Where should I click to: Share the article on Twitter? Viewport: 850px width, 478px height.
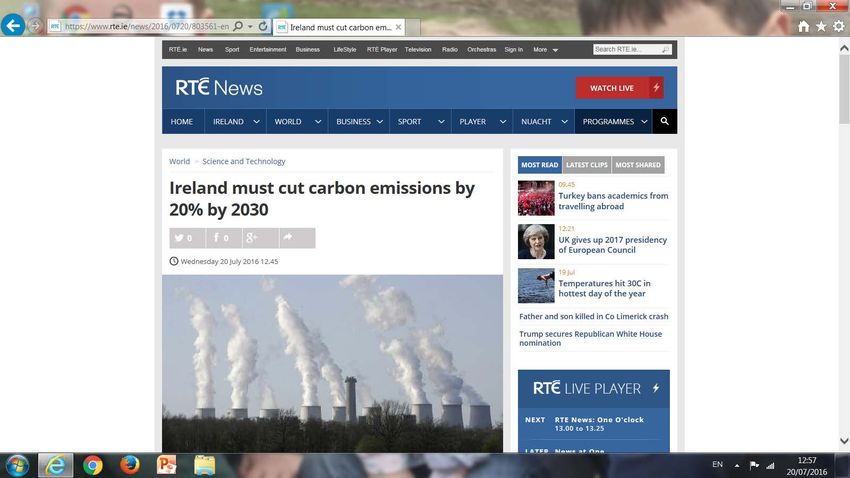187,238
